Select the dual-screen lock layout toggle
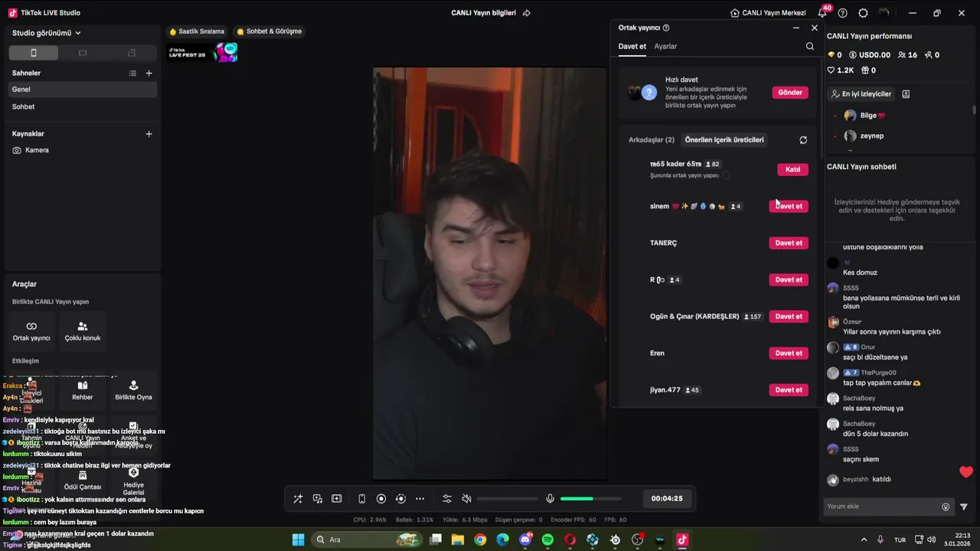 coord(132,53)
